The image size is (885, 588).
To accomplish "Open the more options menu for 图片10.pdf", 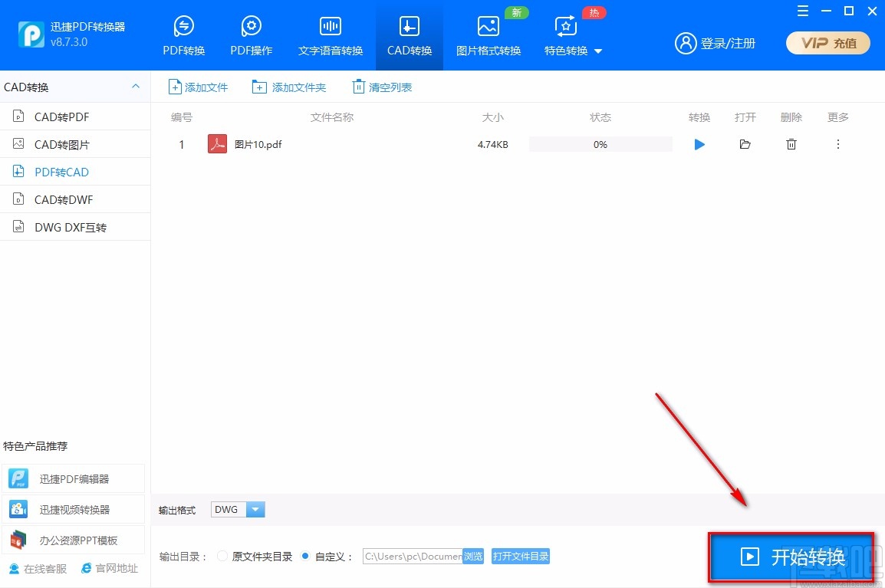I will 837,144.
